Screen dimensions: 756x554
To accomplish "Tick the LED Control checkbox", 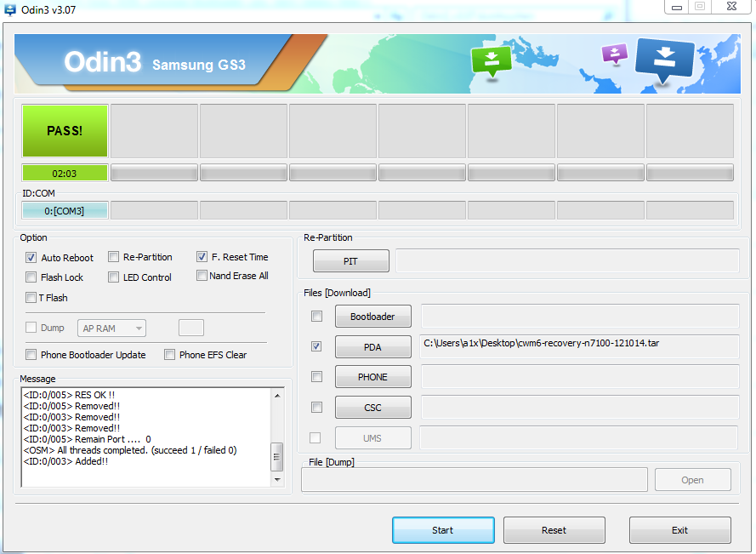I will coord(113,277).
